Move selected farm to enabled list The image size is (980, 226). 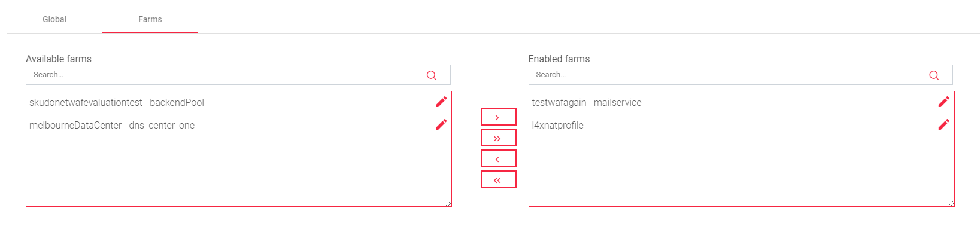[498, 117]
